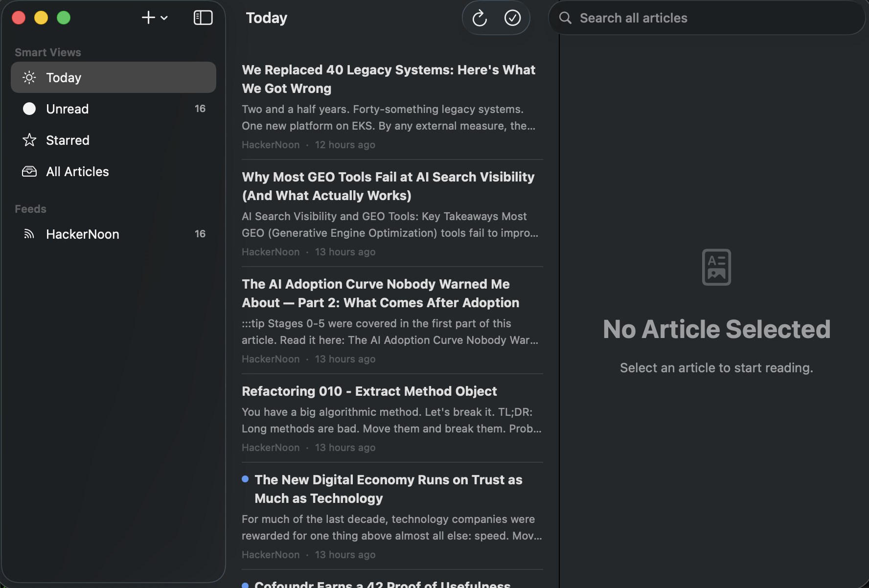Click summary 'You have a big algorithmic method'
This screenshot has height=588, width=869.
pyautogui.click(x=391, y=420)
